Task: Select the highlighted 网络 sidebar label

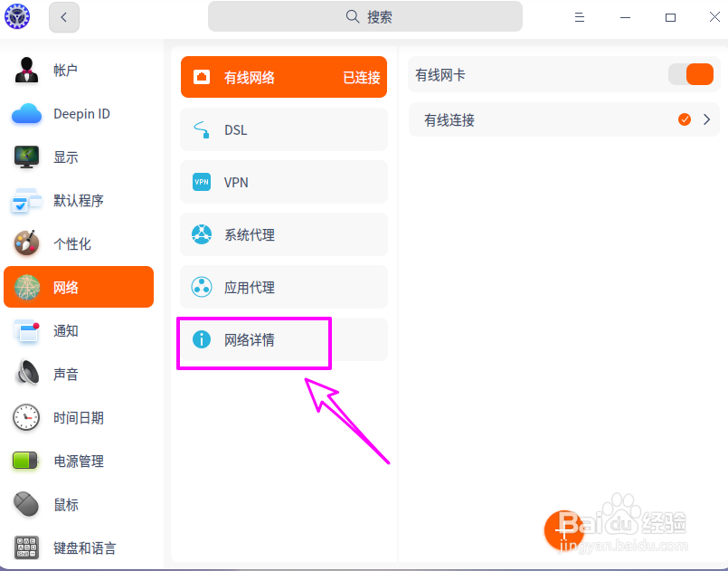Action: click(x=65, y=287)
